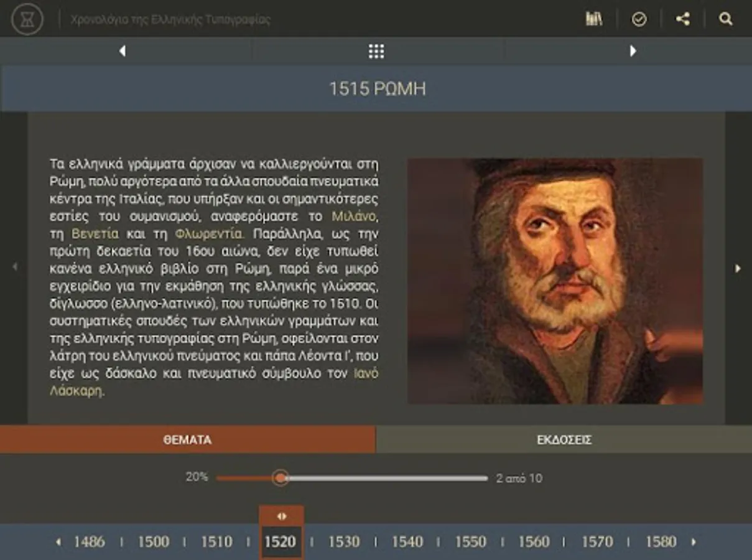
Task: Open the Βενετία link
Action: [x=95, y=235]
